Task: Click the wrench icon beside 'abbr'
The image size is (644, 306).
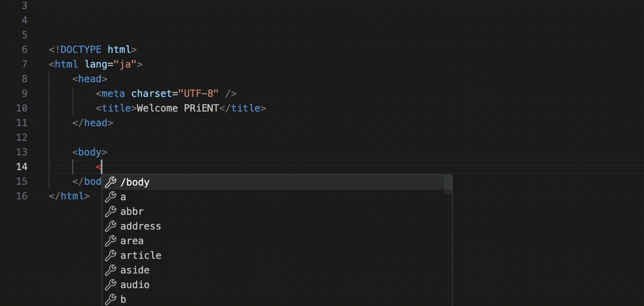Action: (111, 212)
